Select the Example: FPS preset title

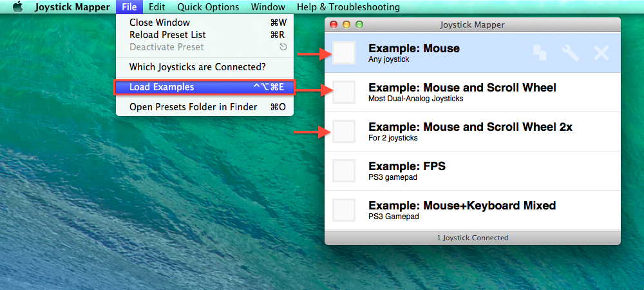click(x=407, y=166)
